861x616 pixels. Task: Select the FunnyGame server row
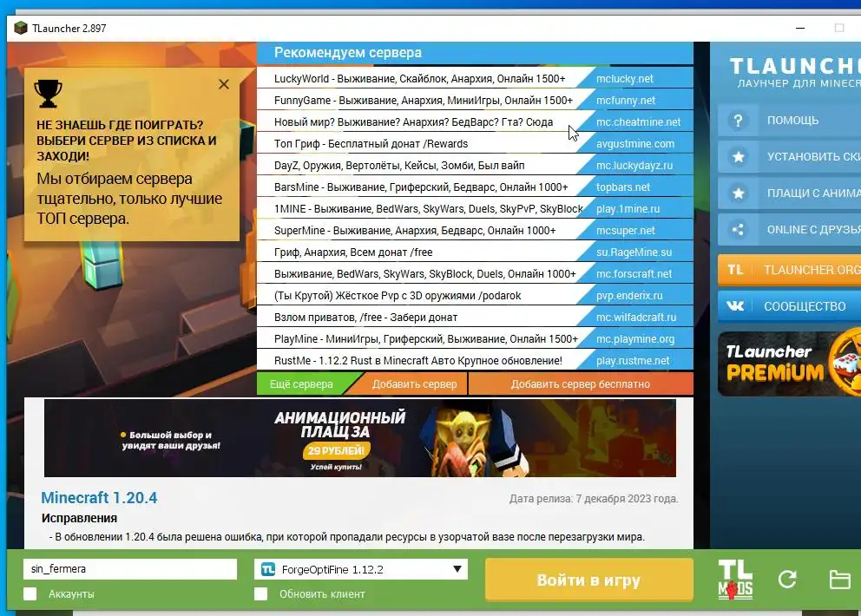click(475, 101)
